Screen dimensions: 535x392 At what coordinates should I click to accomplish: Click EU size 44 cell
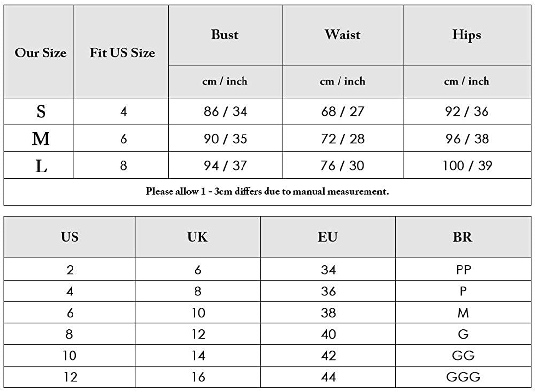[x=328, y=377]
